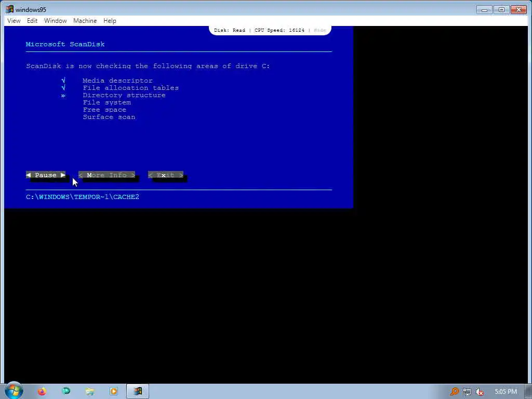
Task: Click the Exit button in ScanDisk
Action: pos(166,175)
